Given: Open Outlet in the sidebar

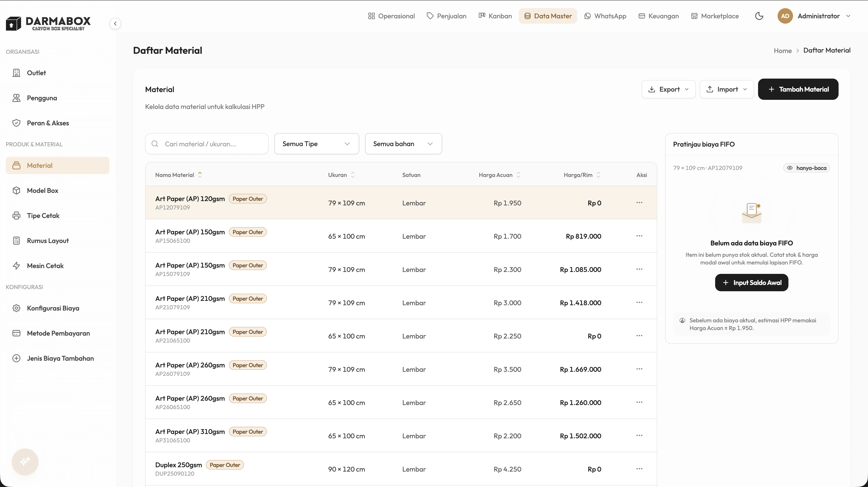Looking at the screenshot, I should tap(58, 73).
